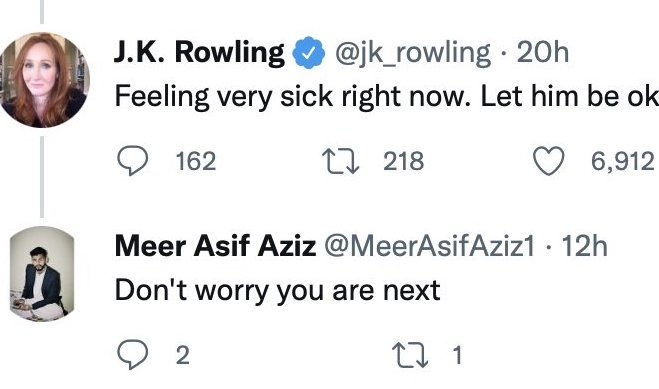
Task: Click the reply icon on Rowling's tweet
Action: [132, 161]
